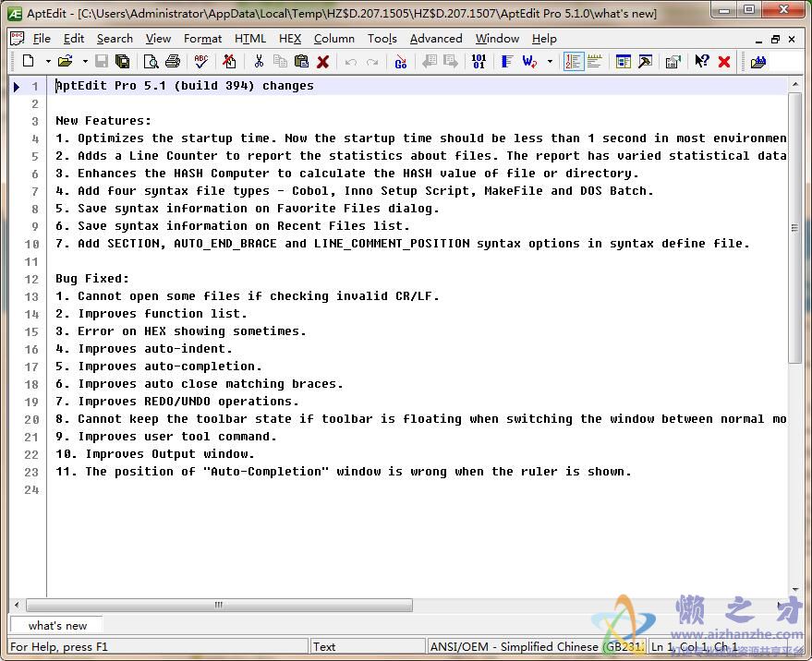Open the Window menu
This screenshot has height=661, width=812.
coord(497,39)
